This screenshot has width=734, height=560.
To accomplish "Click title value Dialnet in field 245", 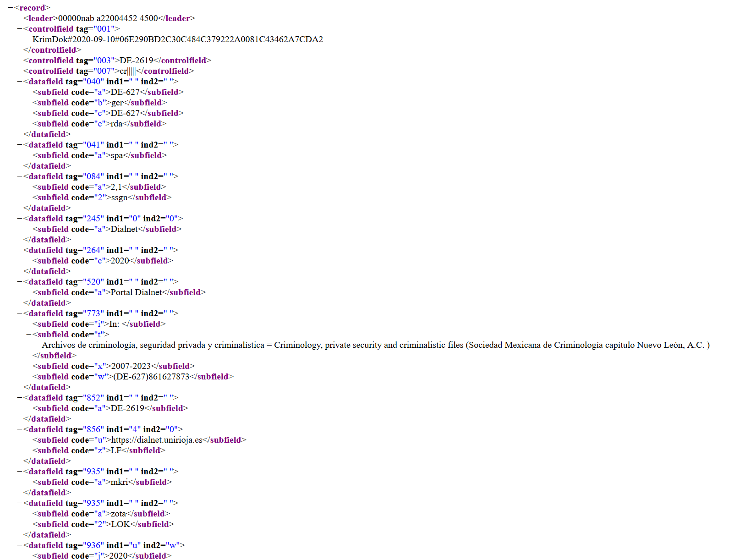I will pyautogui.click(x=124, y=229).
